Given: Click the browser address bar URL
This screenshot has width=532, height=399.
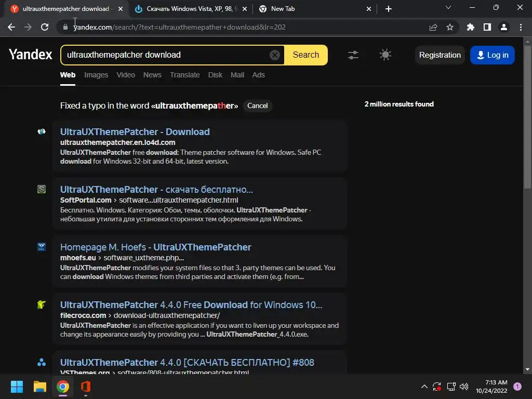Looking at the screenshot, I should coord(179,27).
